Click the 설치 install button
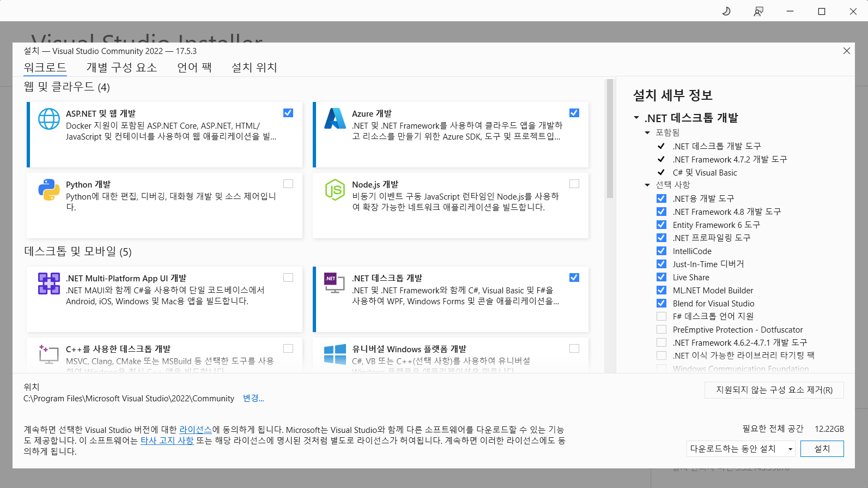868x488 pixels. click(822, 449)
